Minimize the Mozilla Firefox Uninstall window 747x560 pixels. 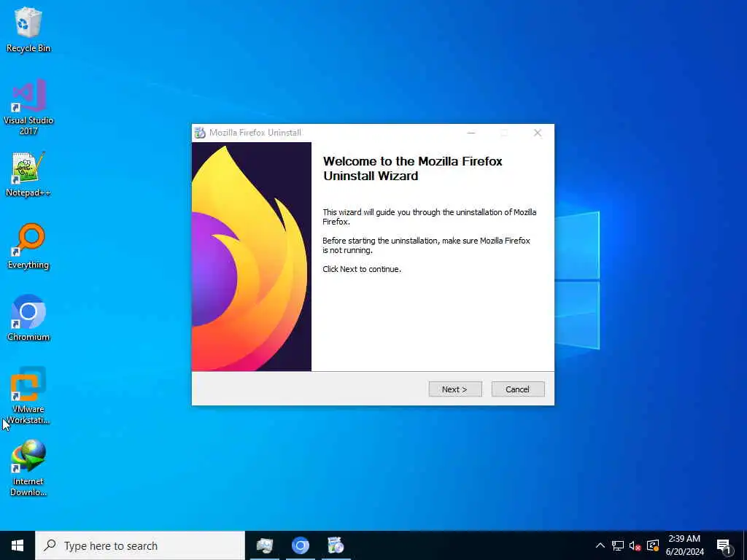(471, 133)
